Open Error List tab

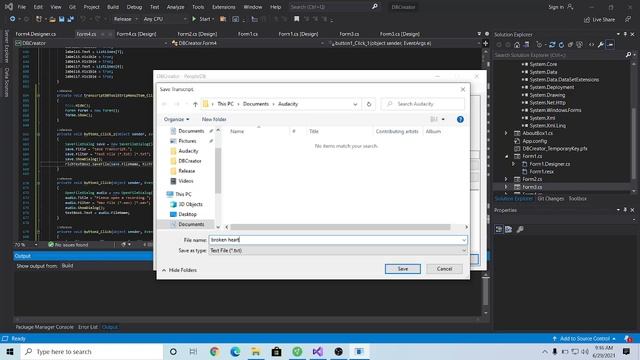[88, 327]
